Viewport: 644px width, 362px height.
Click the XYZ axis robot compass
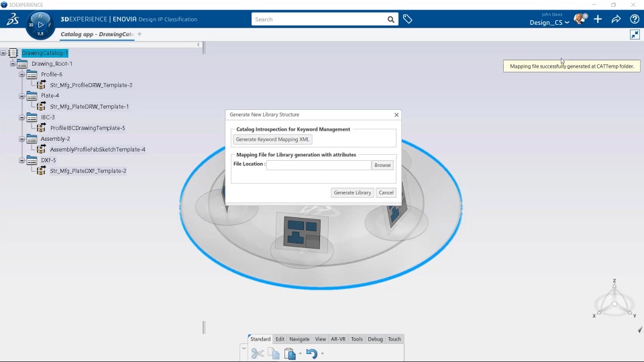tap(614, 299)
